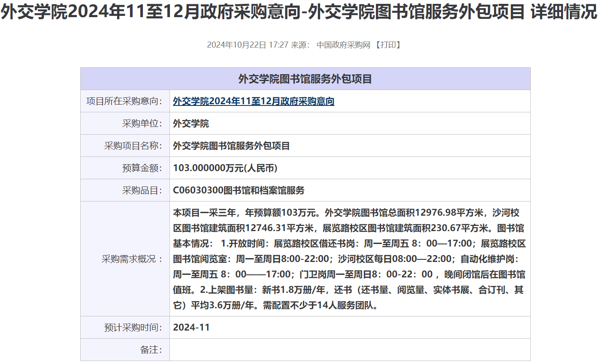Click the 2024-11 expected purchase date
The image size is (599, 364).
(191, 328)
